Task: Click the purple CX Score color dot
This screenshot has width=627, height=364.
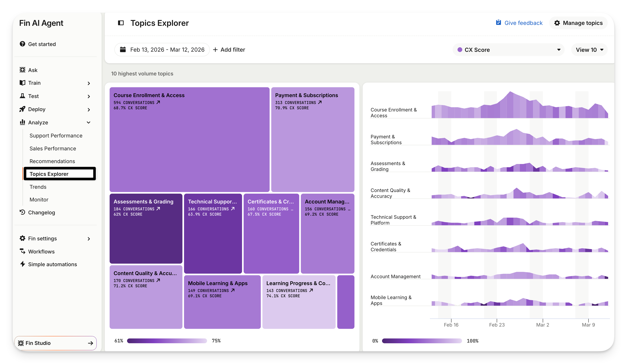Action: pos(460,50)
